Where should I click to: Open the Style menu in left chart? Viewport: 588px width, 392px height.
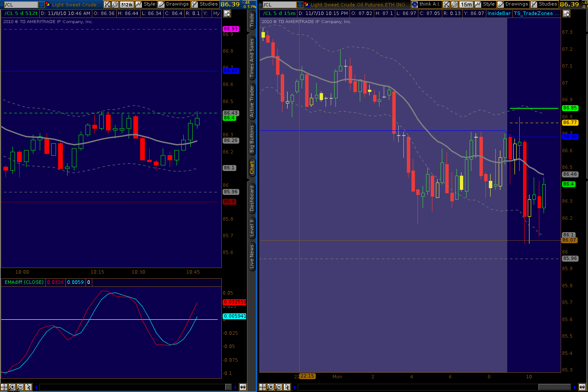pyautogui.click(x=145, y=4)
